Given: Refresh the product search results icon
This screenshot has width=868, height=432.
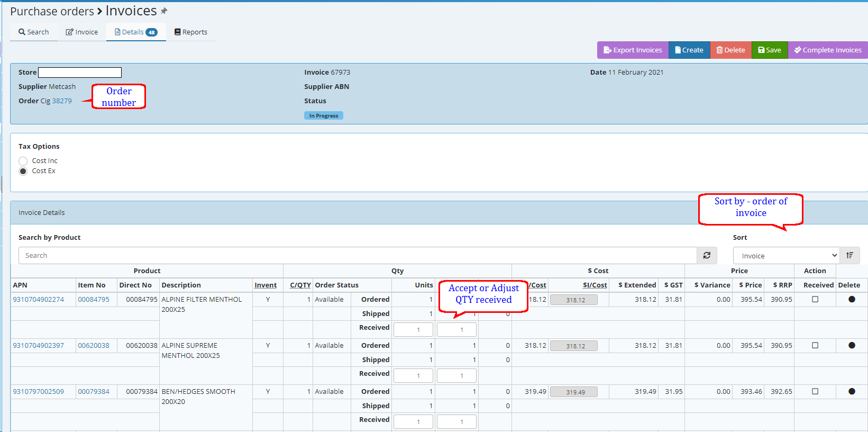Looking at the screenshot, I should [x=707, y=255].
